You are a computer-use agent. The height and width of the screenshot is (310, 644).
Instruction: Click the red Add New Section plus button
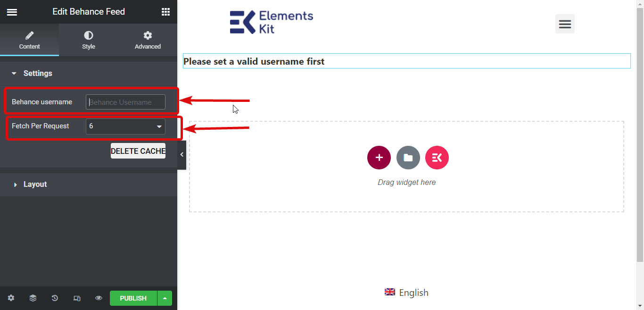pyautogui.click(x=379, y=158)
